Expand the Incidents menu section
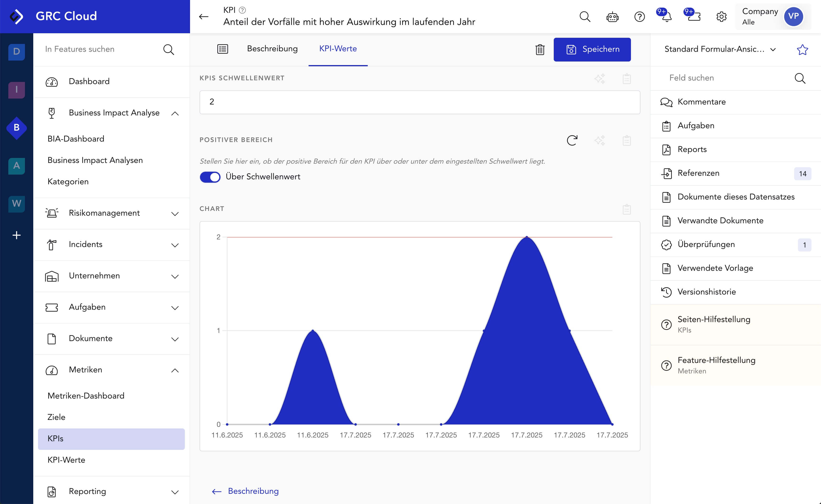Viewport: 821px width, 504px height. 175,245
